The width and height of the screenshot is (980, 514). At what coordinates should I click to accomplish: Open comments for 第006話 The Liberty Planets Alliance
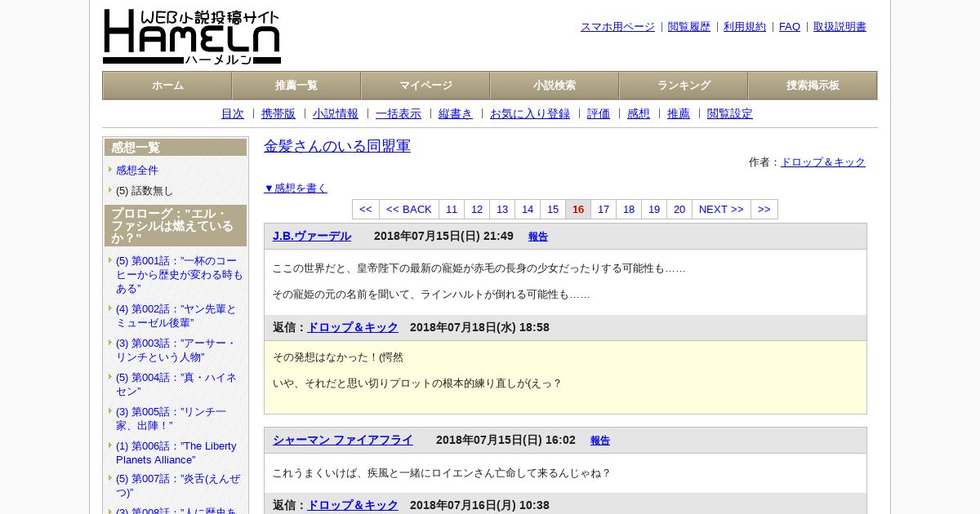(x=176, y=453)
